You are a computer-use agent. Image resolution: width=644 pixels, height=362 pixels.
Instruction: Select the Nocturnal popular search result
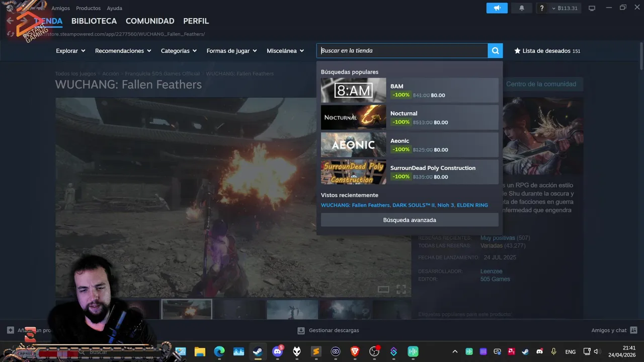(x=410, y=118)
